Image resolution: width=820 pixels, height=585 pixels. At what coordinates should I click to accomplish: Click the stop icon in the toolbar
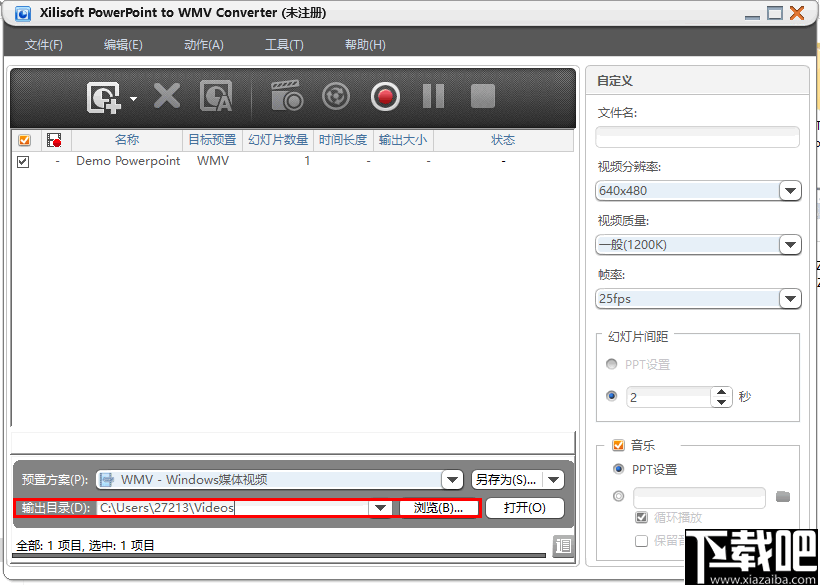click(483, 97)
